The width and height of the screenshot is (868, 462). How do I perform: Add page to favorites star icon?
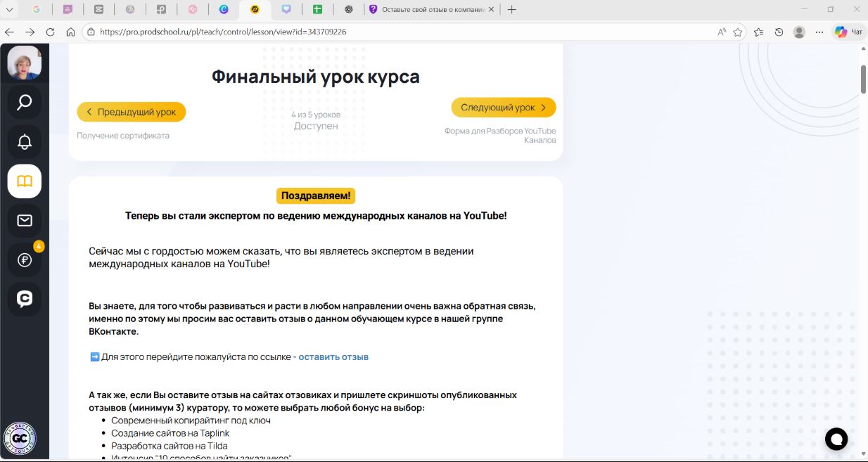(738, 32)
